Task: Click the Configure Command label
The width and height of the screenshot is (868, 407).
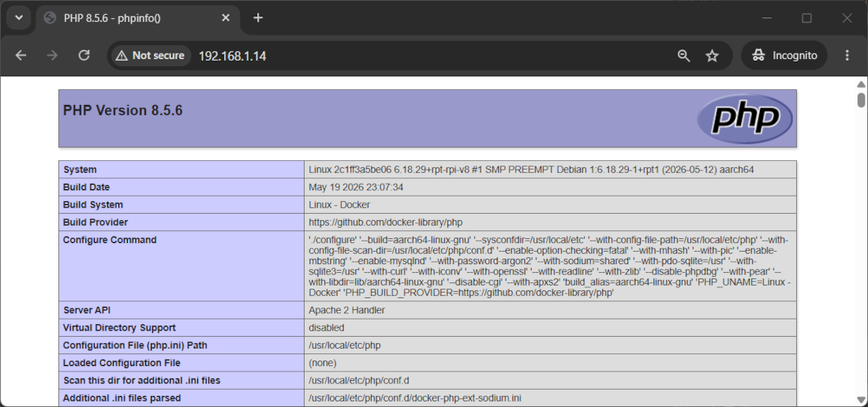Action: 110,240
